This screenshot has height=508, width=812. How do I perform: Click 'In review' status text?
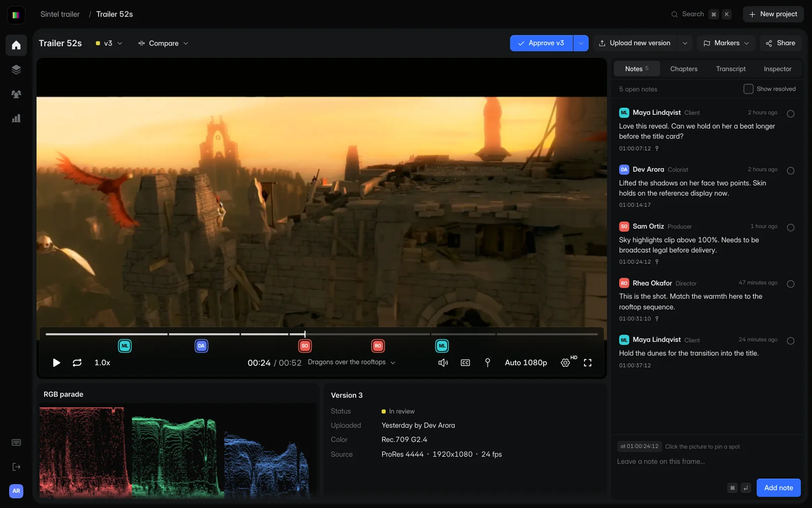click(x=401, y=411)
